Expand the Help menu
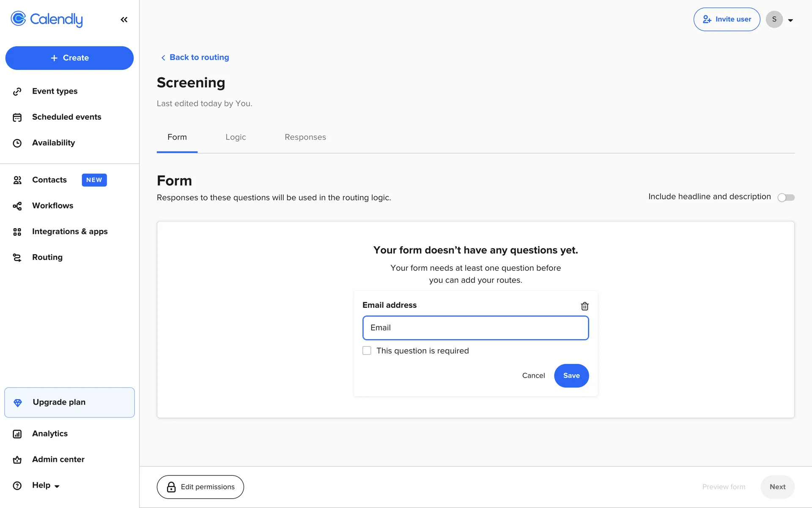Image resolution: width=812 pixels, height=508 pixels. point(46,485)
